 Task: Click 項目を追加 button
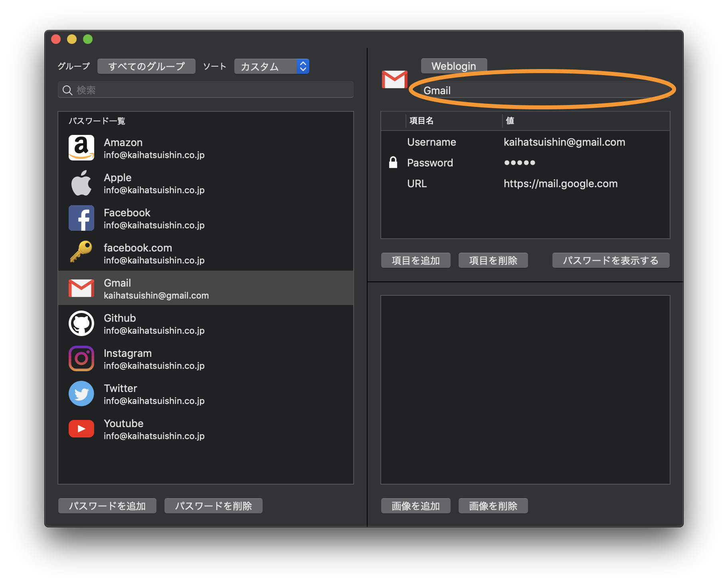(416, 260)
